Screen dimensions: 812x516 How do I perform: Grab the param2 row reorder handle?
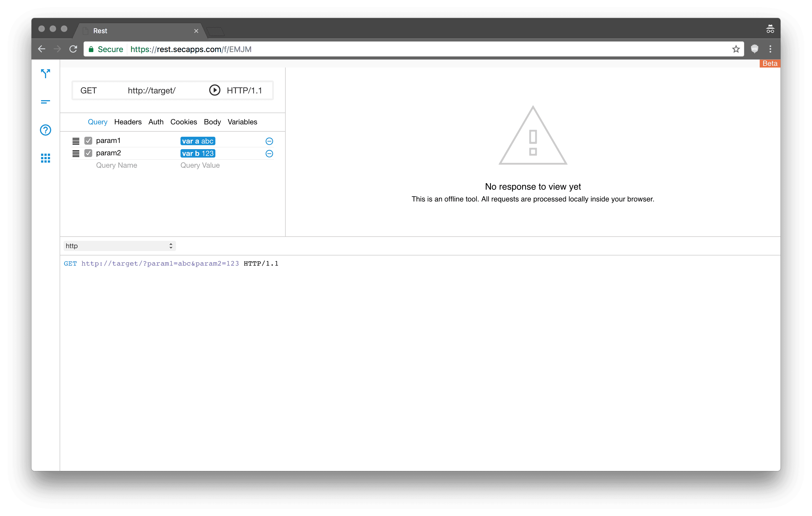76,154
